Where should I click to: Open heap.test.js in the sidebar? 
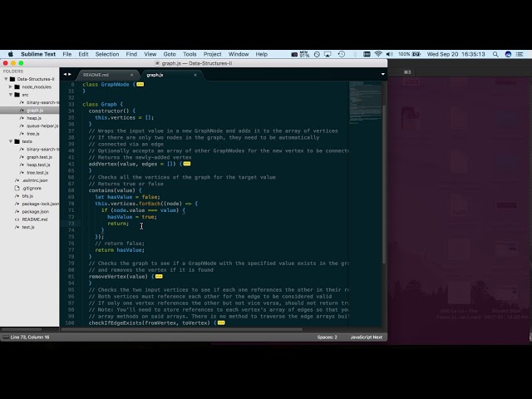38,165
